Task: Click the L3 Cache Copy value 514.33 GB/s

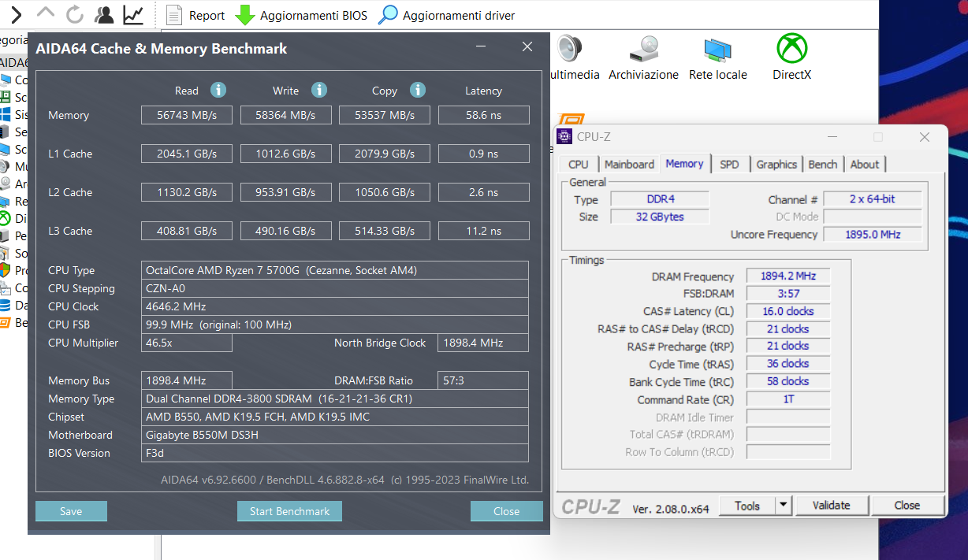Action: 385,231
